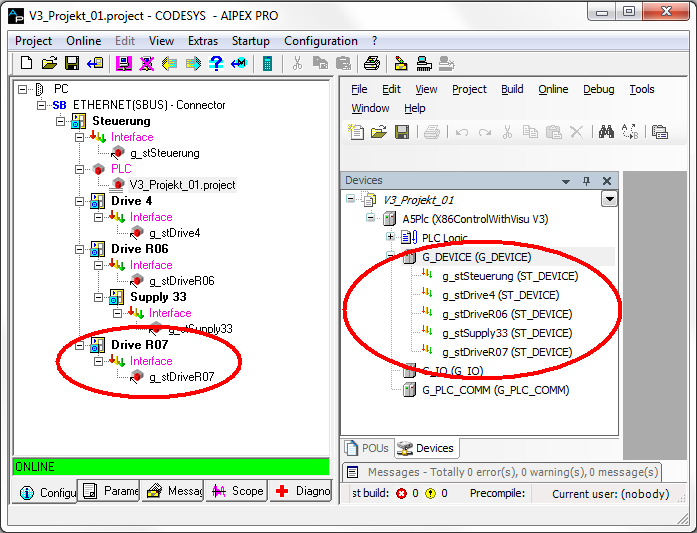Switch to the Messages tab at bottom
This screenshot has height=533, width=697.
173,491
